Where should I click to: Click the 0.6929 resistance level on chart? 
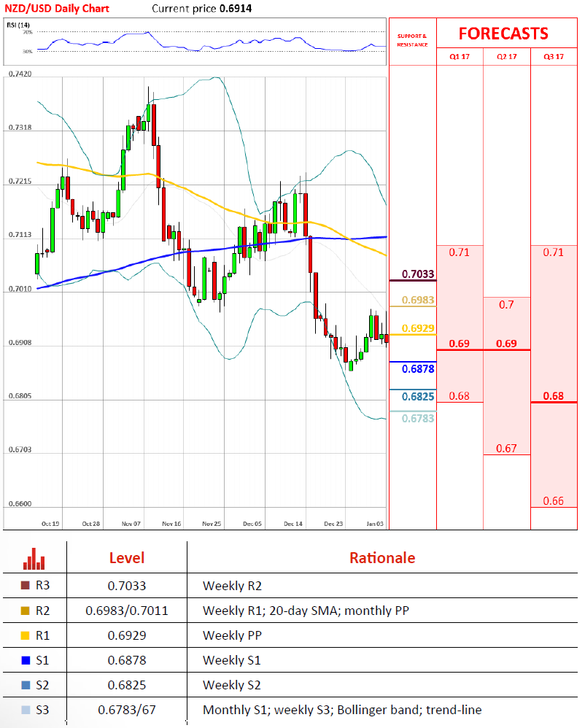click(418, 328)
